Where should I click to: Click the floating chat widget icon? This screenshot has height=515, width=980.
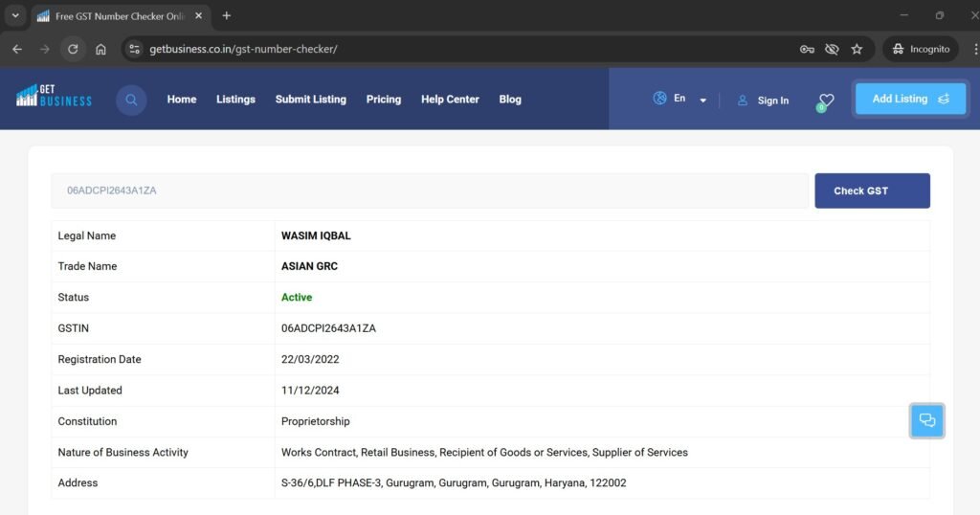[926, 420]
